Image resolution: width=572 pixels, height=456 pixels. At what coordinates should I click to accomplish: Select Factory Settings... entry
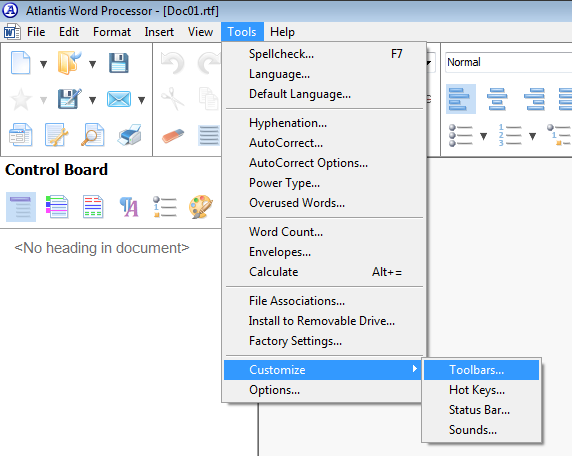(324, 341)
